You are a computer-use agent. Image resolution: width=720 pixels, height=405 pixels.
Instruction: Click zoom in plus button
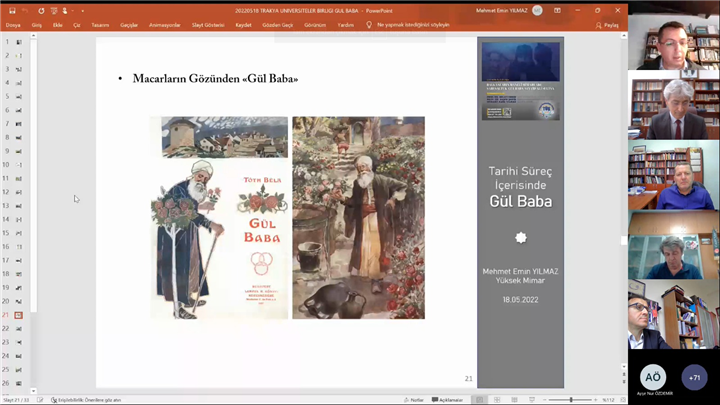596,400
